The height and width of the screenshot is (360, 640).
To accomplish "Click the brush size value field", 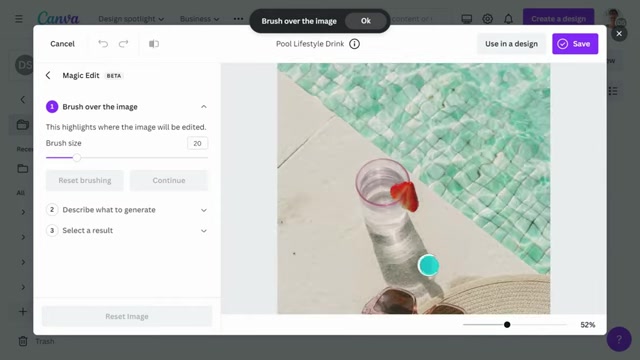I will click(198, 143).
